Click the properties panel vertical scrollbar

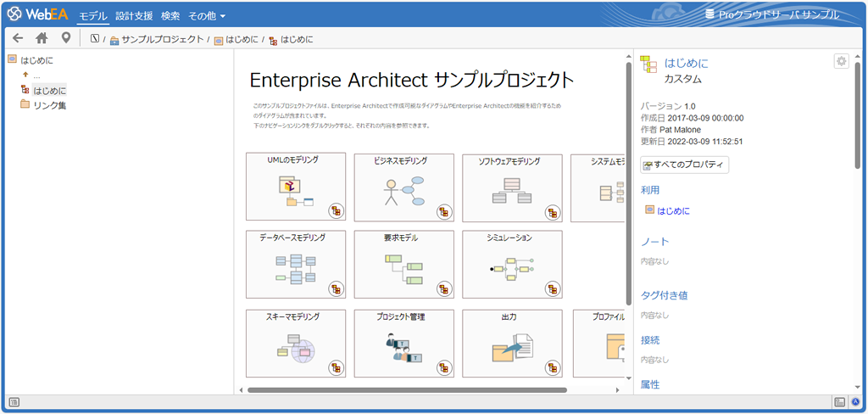pos(858,115)
